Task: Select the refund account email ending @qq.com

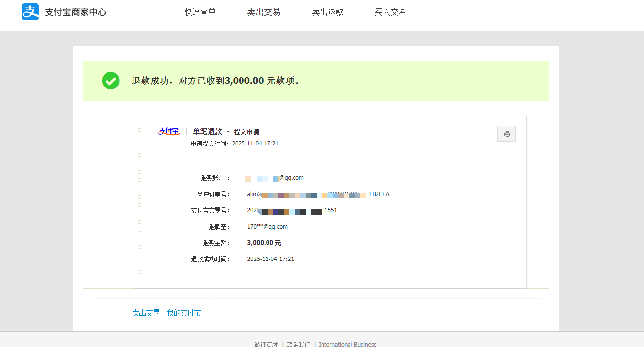Action: (x=275, y=178)
